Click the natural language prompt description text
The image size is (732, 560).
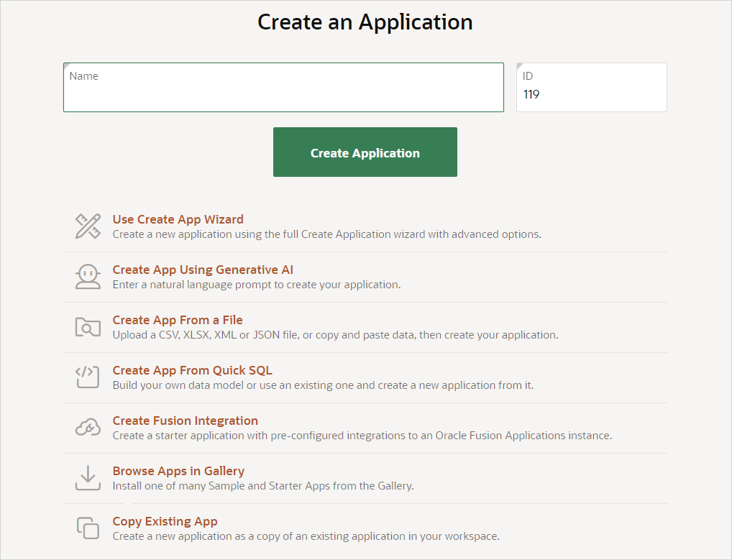[256, 285]
